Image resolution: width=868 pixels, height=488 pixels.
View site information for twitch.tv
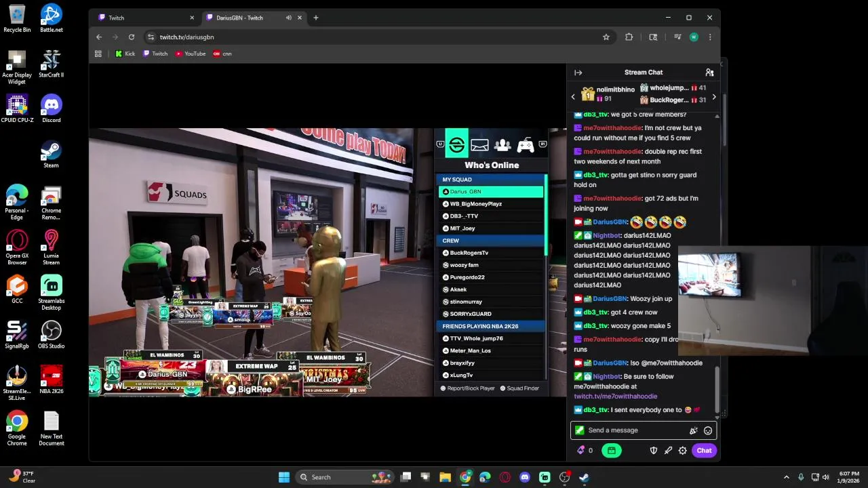[x=150, y=37]
